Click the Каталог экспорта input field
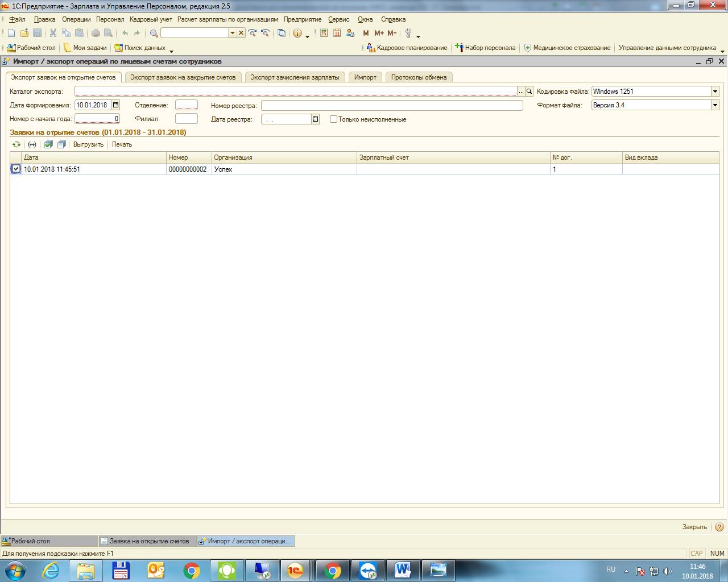This screenshot has height=582, width=728. point(296,91)
